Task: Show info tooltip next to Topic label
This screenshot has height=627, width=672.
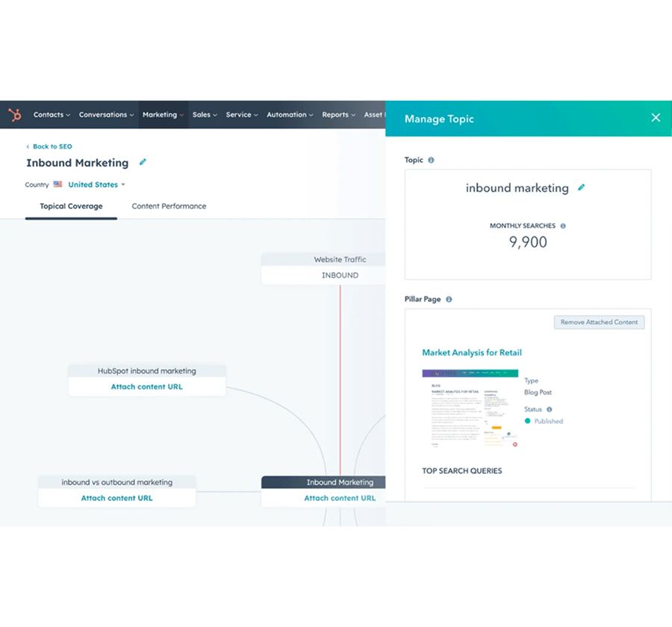Action: point(431,160)
